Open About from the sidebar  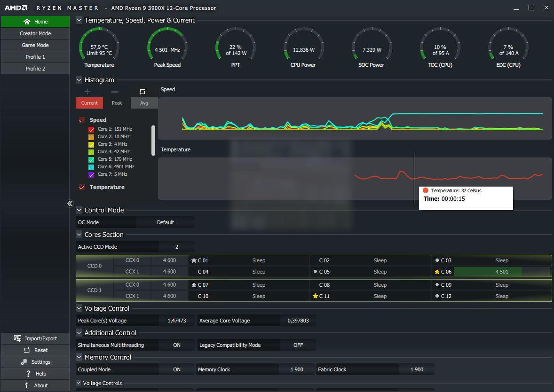point(35,385)
